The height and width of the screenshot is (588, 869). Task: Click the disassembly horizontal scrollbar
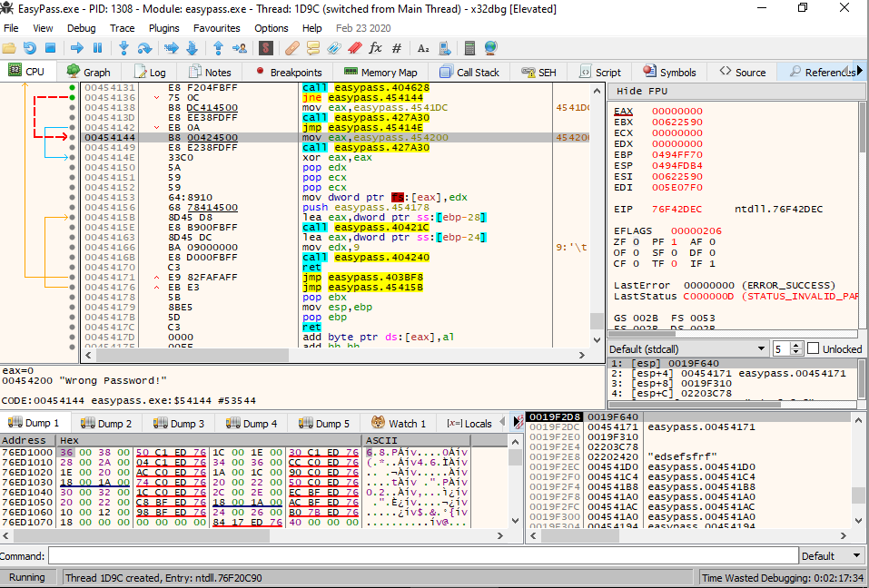334,355
